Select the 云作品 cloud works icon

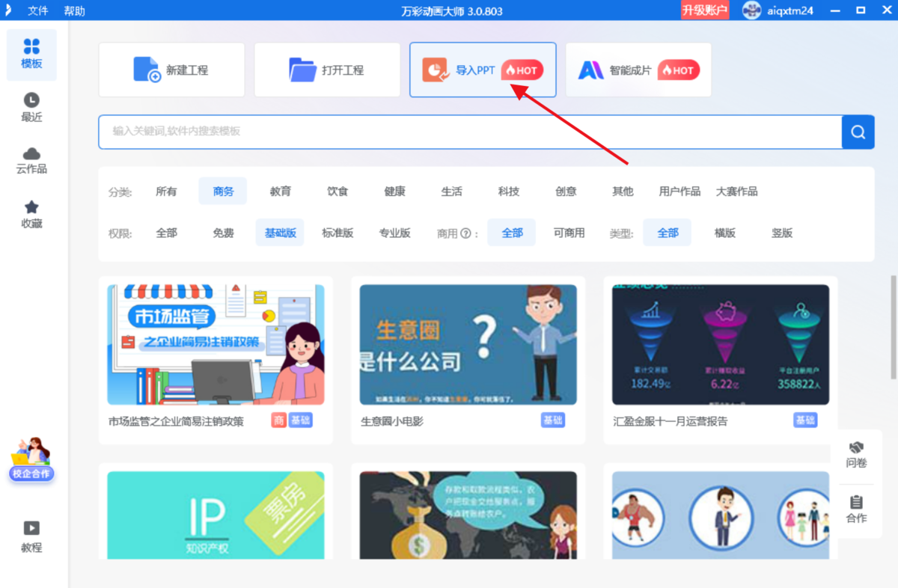point(31,159)
